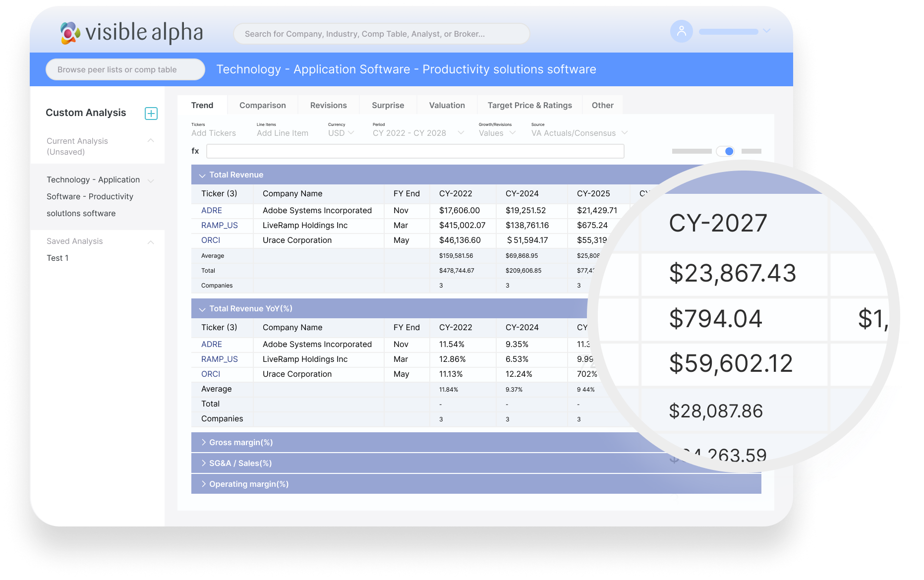This screenshot has height=580, width=924.
Task: Click Urace Corporation in Total Revenue table
Action: click(297, 240)
